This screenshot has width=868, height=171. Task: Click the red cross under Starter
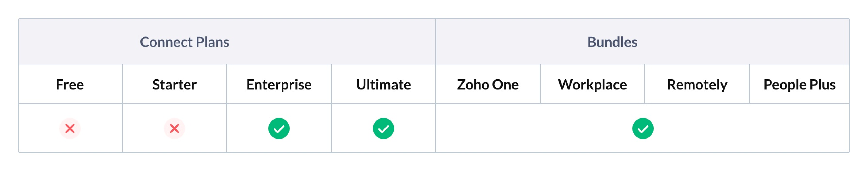(x=174, y=128)
